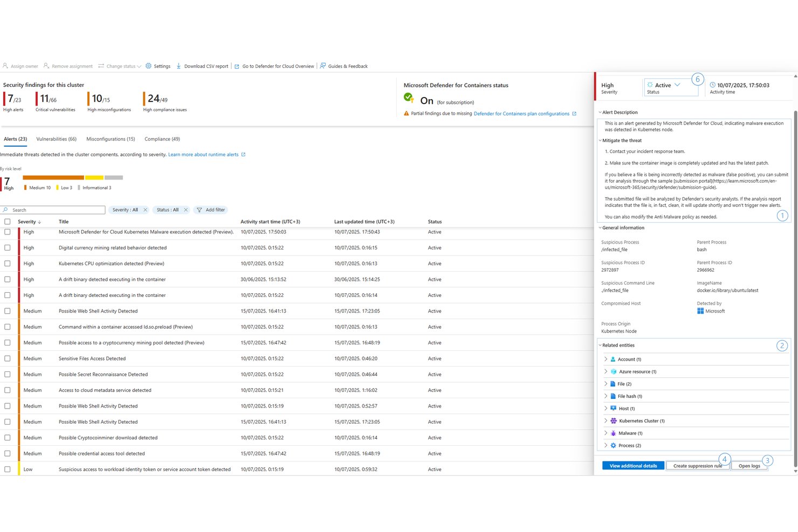Switch to the Vulnerabilities (66) tab
This screenshot has height=532, width=798.
[56, 139]
